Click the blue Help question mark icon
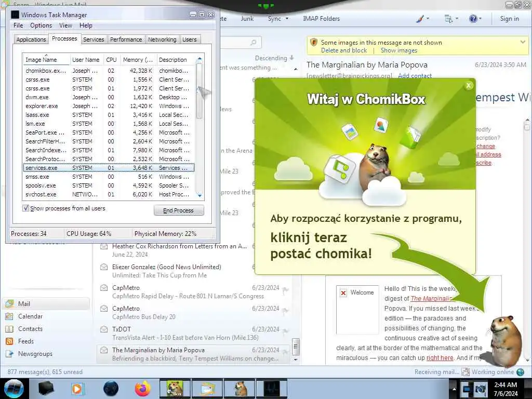Viewport: 532px width, 399px height. point(473,19)
